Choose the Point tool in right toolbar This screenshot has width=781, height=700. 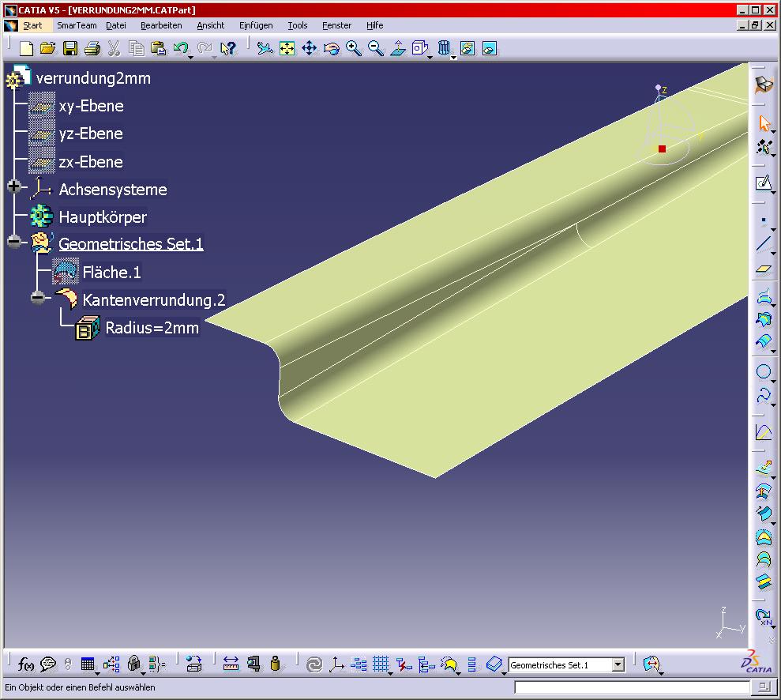[x=763, y=220]
